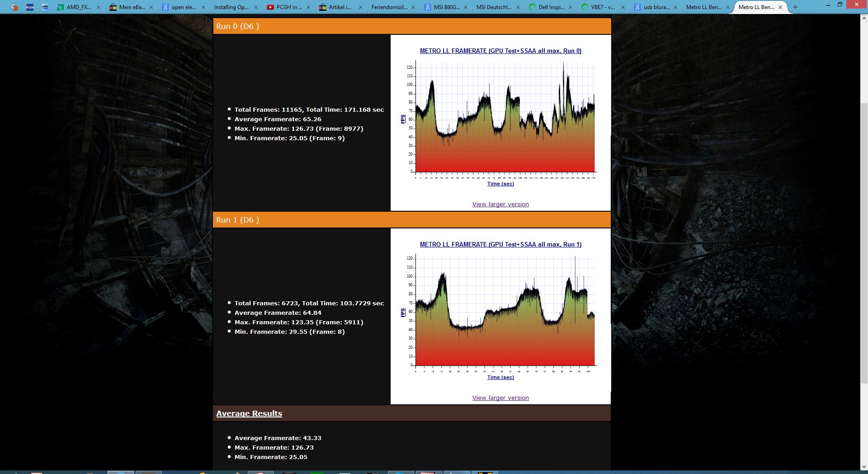This screenshot has width=868, height=474.
Task: Open the Run 1 METRO LL FRAMERATE title link
Action: 500,244
